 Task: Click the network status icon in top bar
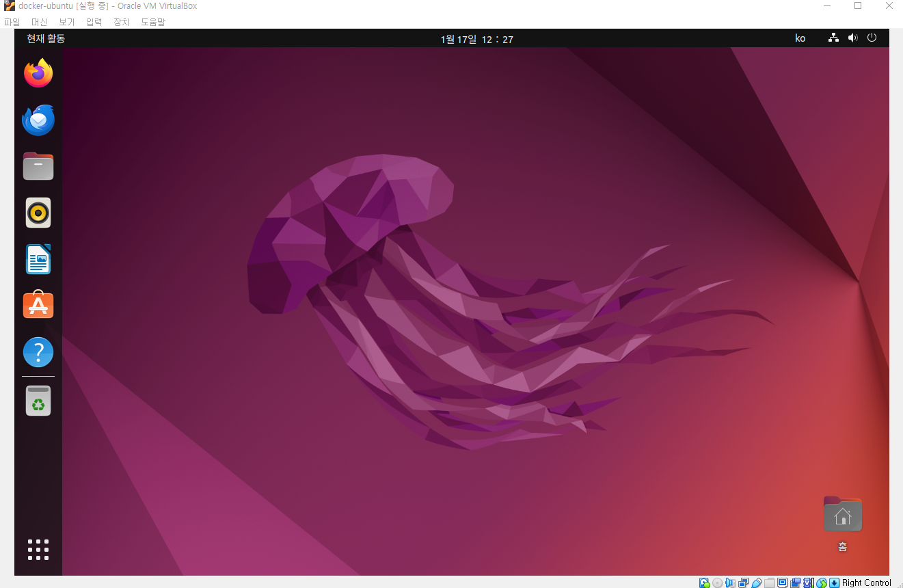point(833,38)
